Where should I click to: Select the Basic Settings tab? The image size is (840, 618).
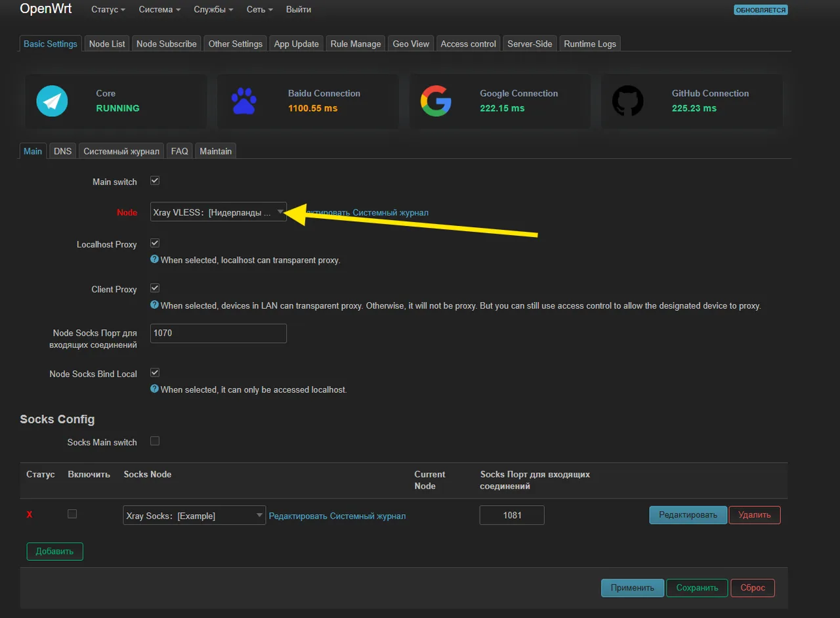(51, 43)
